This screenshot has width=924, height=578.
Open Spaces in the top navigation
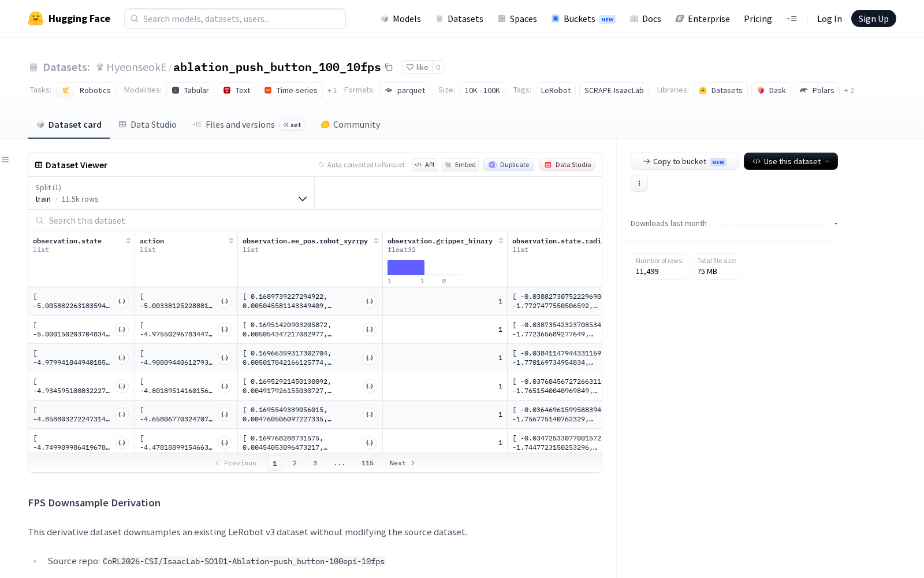(x=517, y=18)
